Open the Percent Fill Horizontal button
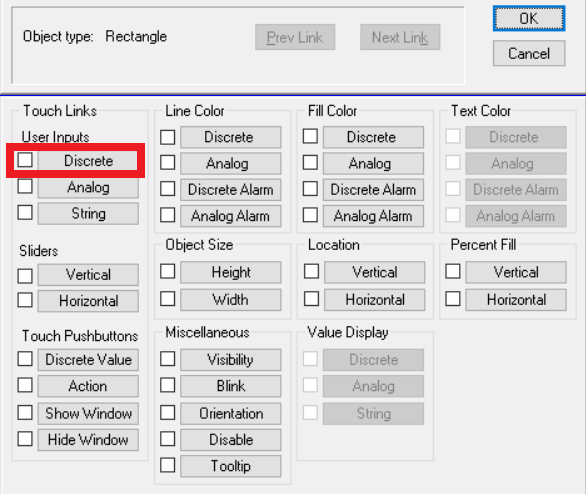586x494 pixels. click(x=516, y=300)
